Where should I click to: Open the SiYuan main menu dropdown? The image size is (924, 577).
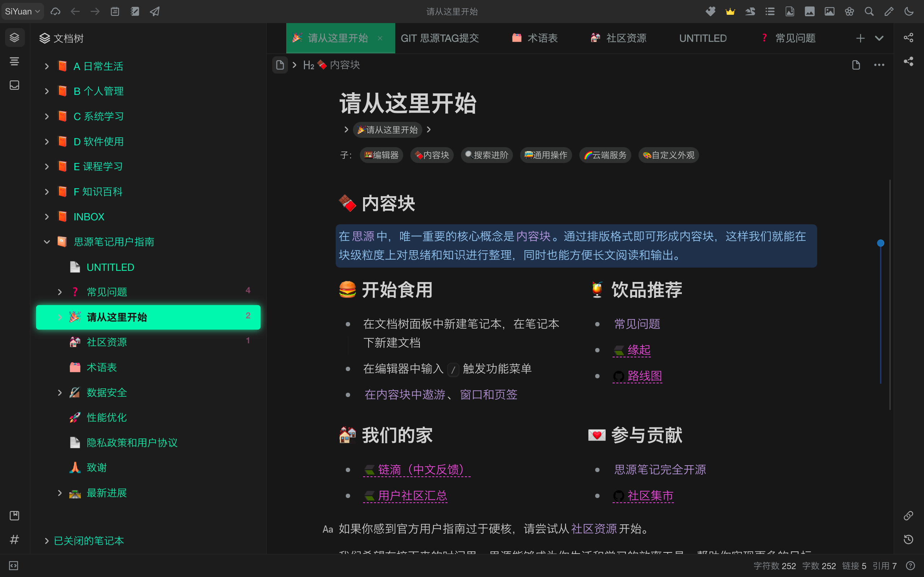point(22,12)
